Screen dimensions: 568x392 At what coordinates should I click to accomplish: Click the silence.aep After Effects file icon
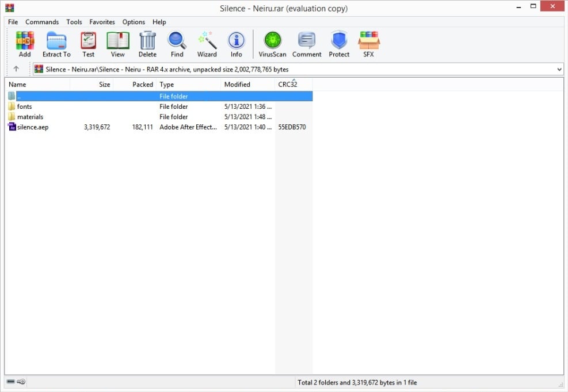(x=12, y=127)
